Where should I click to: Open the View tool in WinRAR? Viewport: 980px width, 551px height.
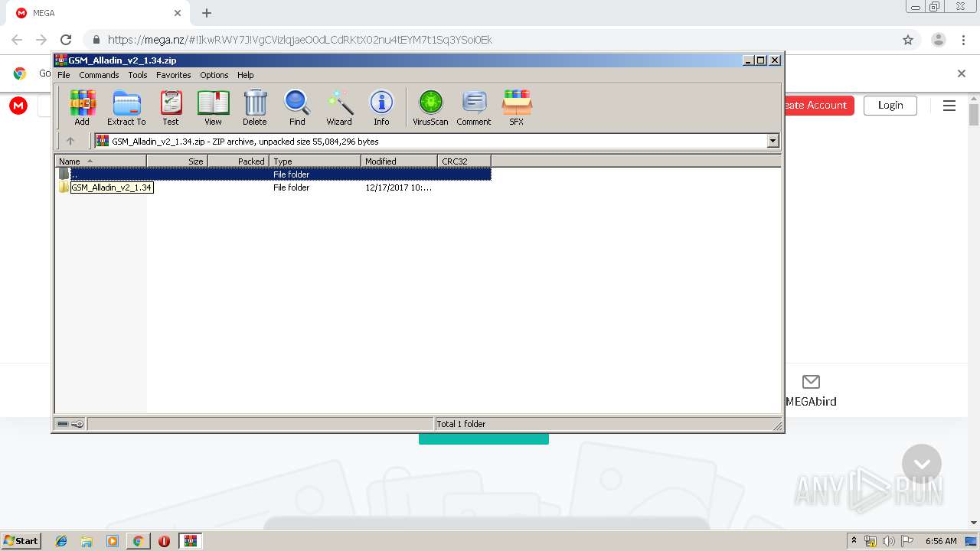coord(213,107)
